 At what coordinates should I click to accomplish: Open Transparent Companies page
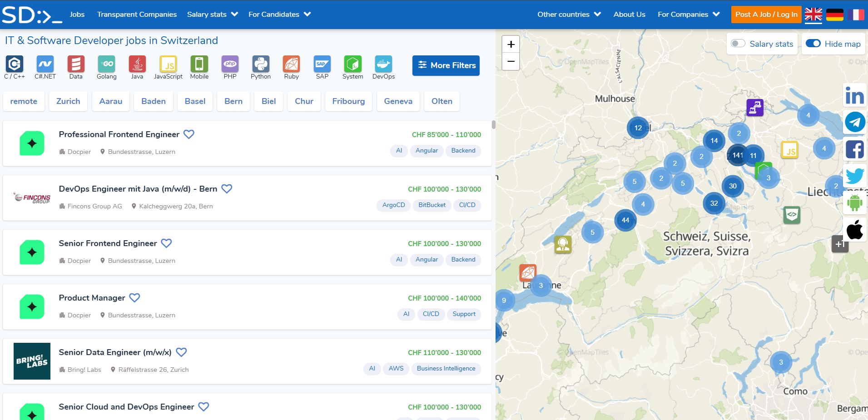pyautogui.click(x=137, y=15)
